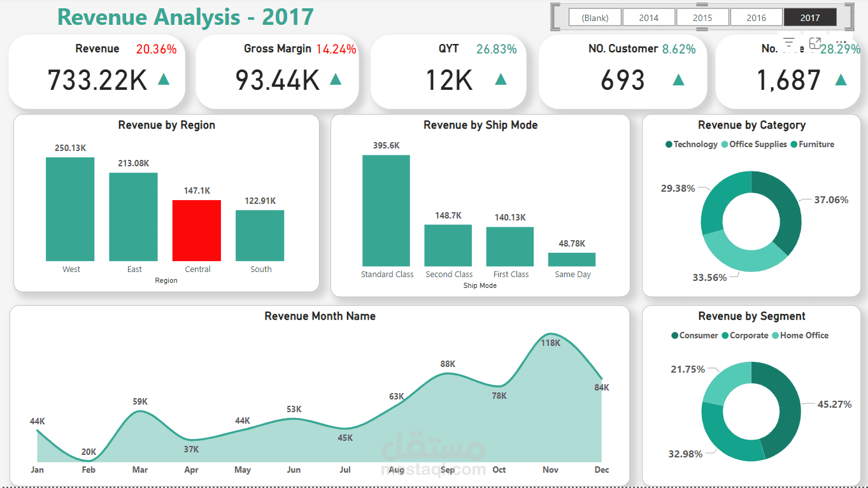This screenshot has height=488, width=868.
Task: Click the customer count 693
Action: point(623,80)
